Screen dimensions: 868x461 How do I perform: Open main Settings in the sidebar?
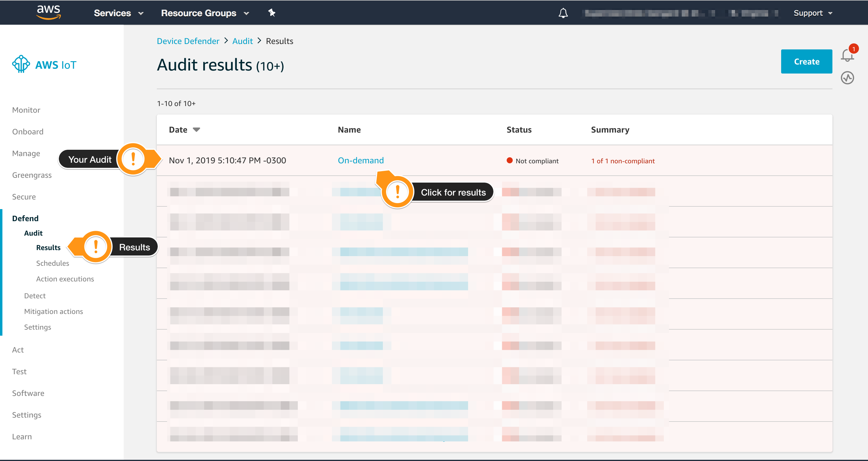pos(27,415)
